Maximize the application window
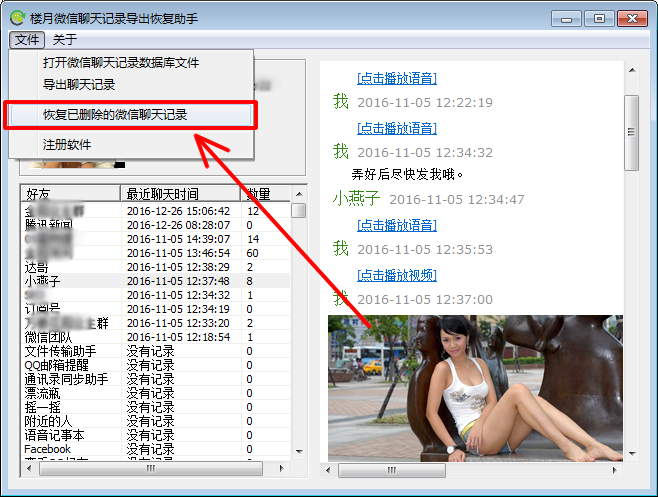Viewport: 658px width, 497px height. [599, 19]
